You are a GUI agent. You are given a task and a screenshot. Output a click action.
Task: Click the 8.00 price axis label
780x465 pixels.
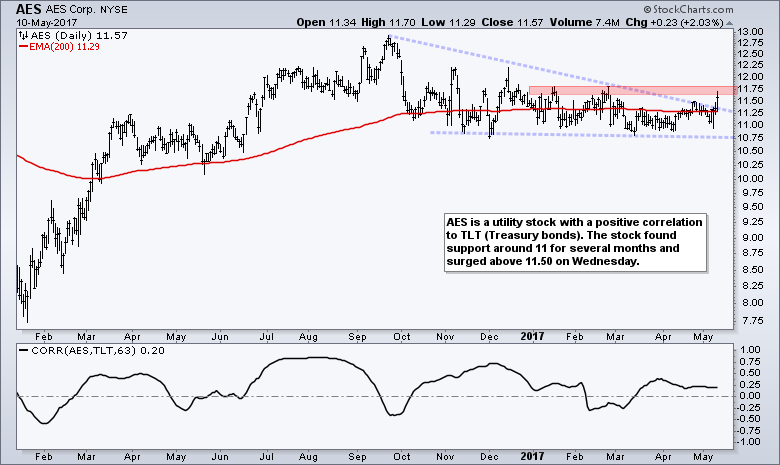click(x=751, y=302)
